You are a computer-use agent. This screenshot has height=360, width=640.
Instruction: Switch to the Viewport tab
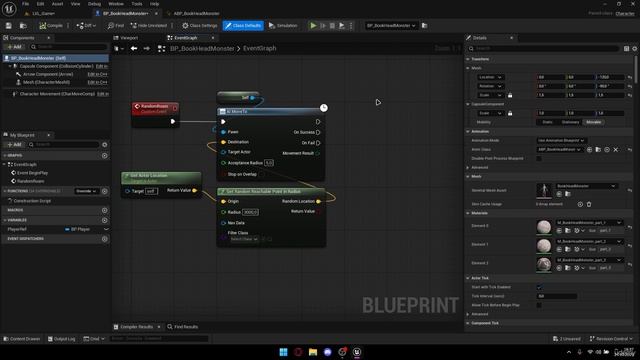pyautogui.click(x=129, y=38)
